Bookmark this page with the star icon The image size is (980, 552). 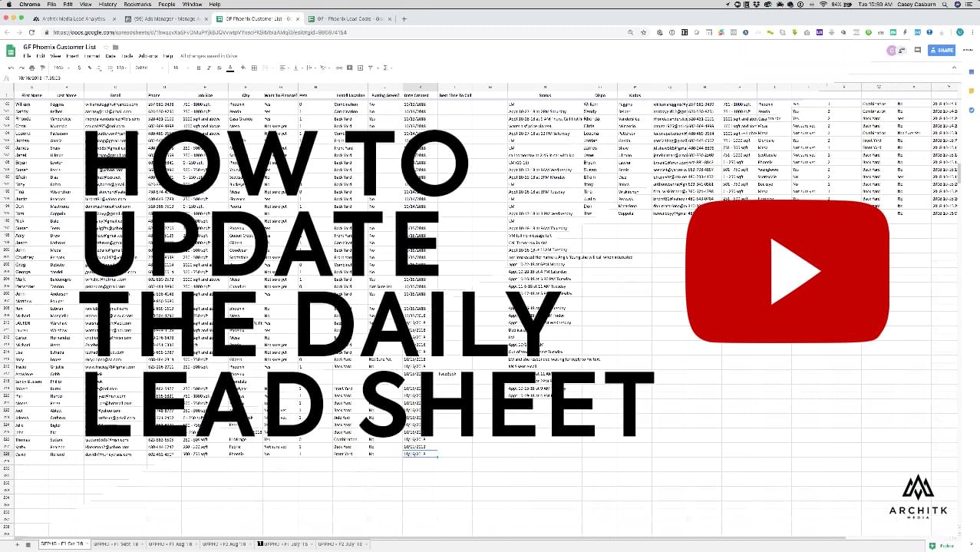[x=643, y=32]
